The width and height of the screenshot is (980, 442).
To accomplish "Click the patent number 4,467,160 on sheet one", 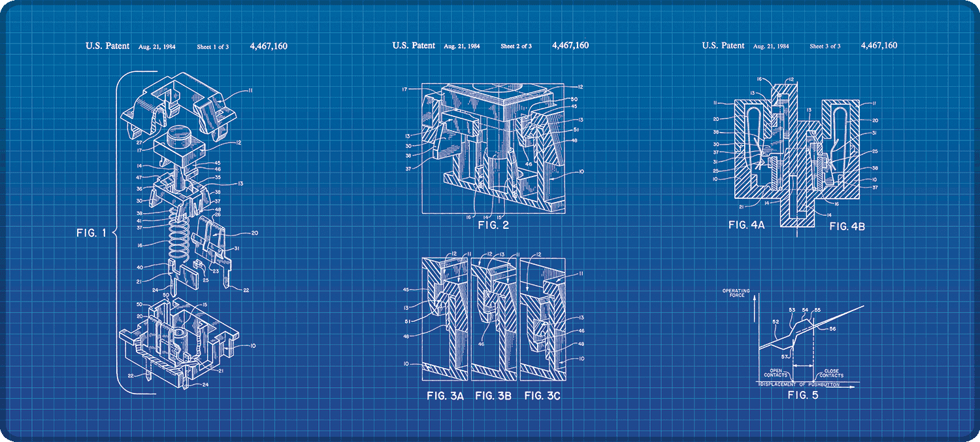I will [269, 46].
